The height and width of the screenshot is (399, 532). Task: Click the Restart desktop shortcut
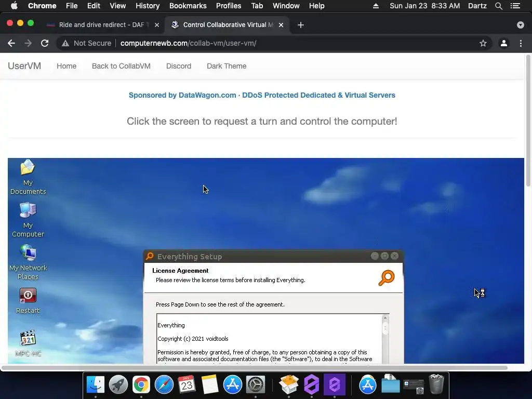[28, 301]
